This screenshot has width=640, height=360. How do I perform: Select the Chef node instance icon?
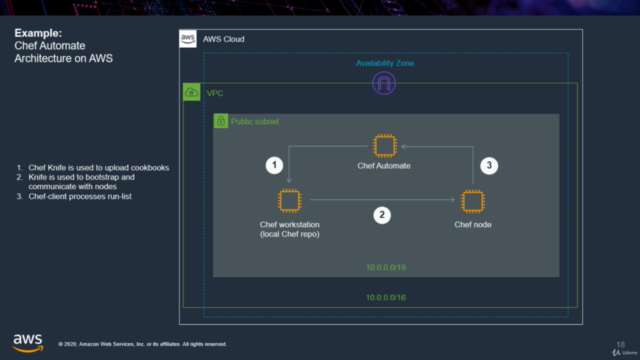(x=473, y=201)
